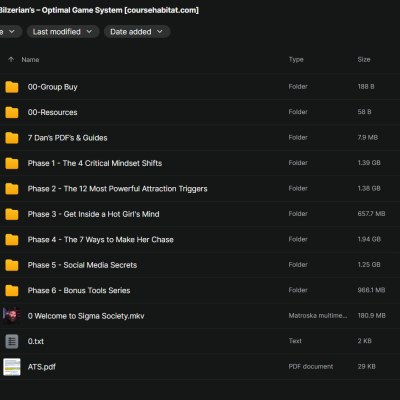This screenshot has width=400, height=400.
Task: Click the Folder type cell for 00-Group Buy
Action: 298,87
